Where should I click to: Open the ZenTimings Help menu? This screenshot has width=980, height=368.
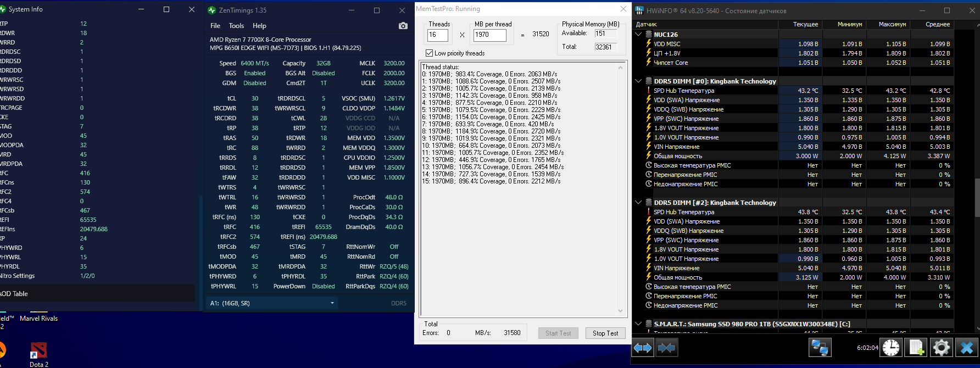259,26
